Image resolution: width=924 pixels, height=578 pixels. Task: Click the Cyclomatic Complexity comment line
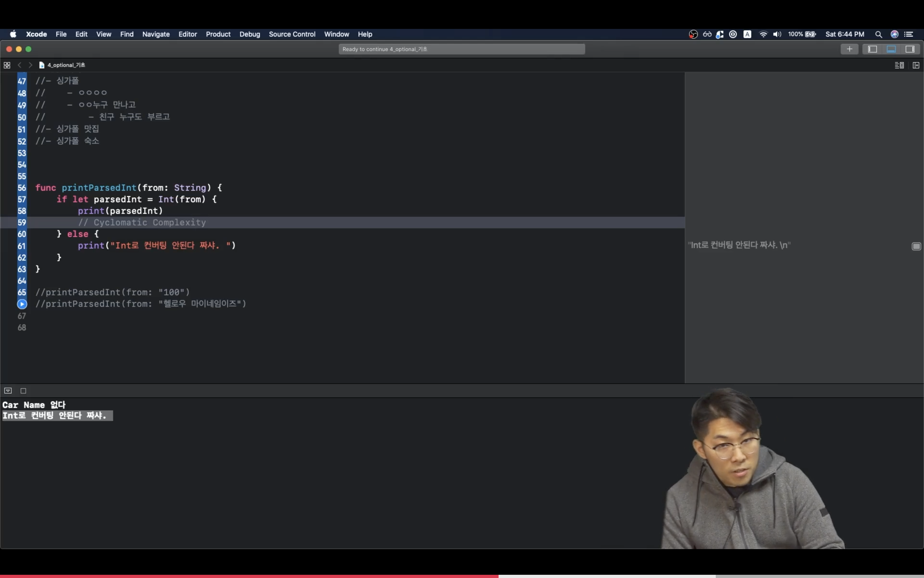tap(142, 223)
